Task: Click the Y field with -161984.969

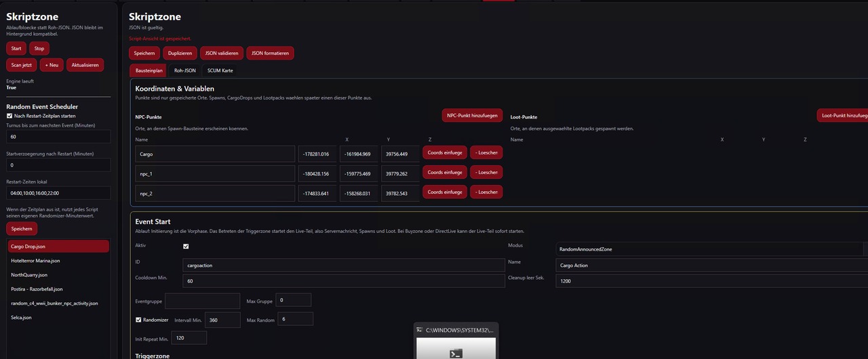Action: tap(359, 154)
